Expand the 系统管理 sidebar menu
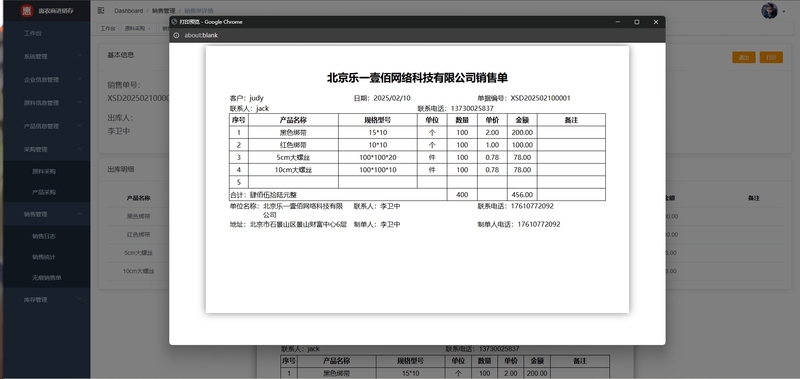800x379 pixels. click(x=47, y=57)
